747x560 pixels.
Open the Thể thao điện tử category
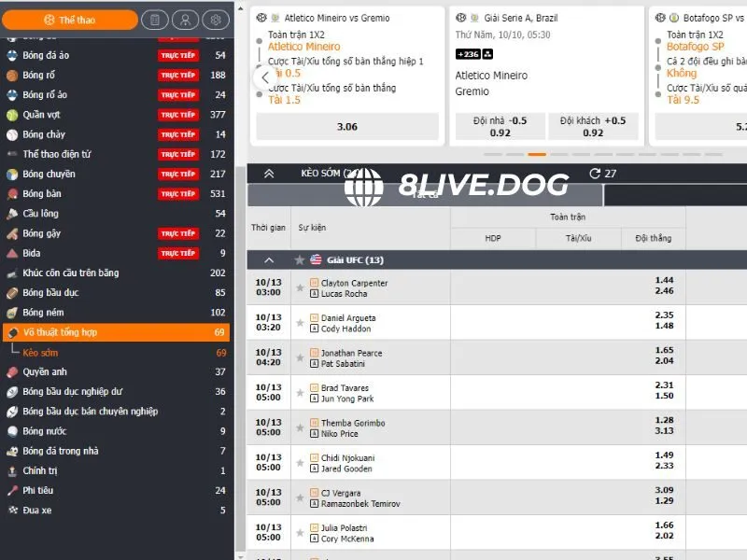[56, 154]
